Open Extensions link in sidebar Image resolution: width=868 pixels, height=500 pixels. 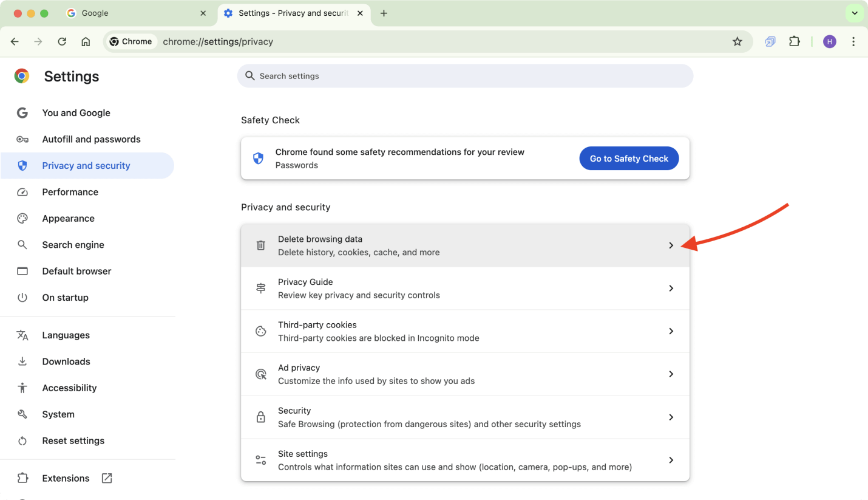[66, 478]
